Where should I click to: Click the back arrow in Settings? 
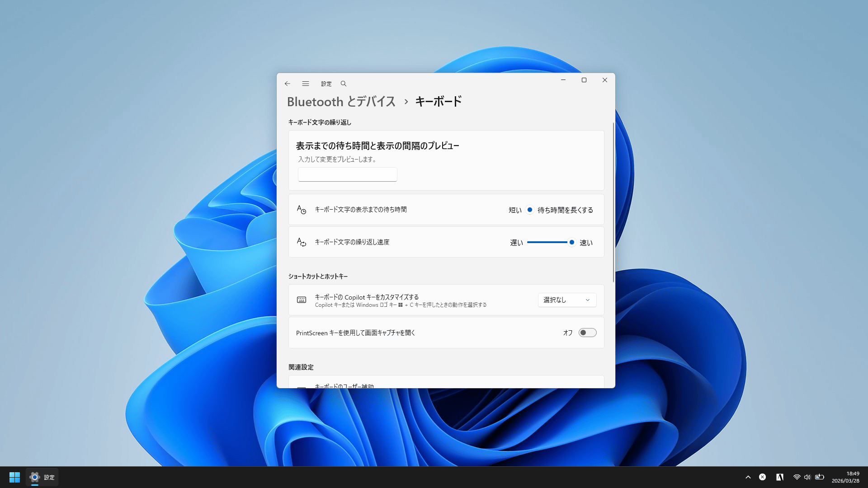tap(288, 84)
